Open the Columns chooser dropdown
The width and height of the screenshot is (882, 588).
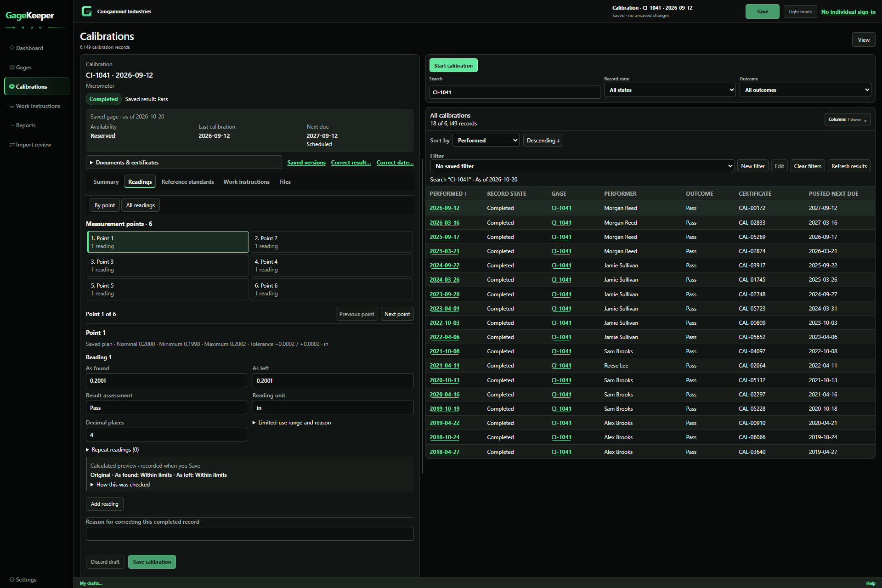[848, 119]
